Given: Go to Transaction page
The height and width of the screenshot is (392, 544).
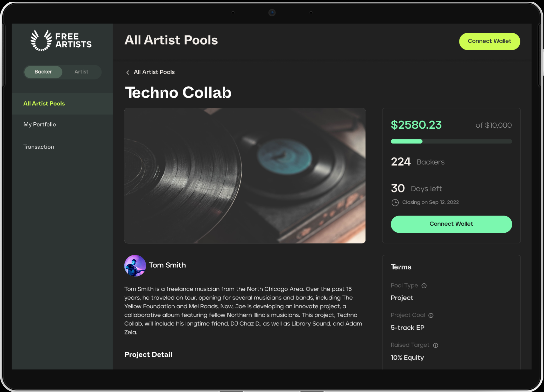Looking at the screenshot, I should tap(39, 147).
